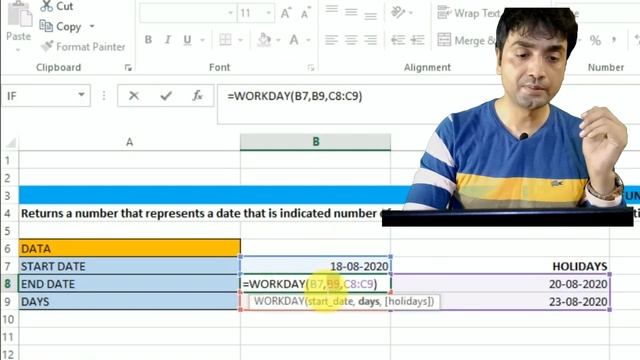Click into the formula bar text

click(x=295, y=96)
